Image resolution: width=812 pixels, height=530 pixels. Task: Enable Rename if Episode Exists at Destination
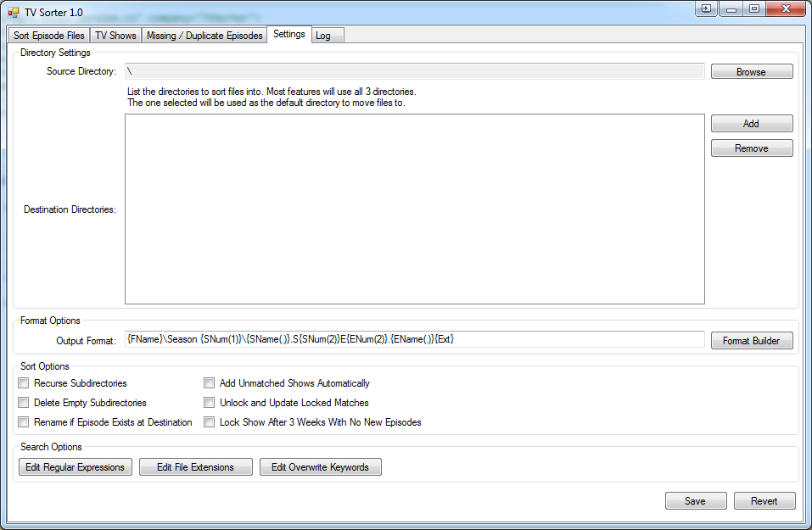click(x=23, y=421)
